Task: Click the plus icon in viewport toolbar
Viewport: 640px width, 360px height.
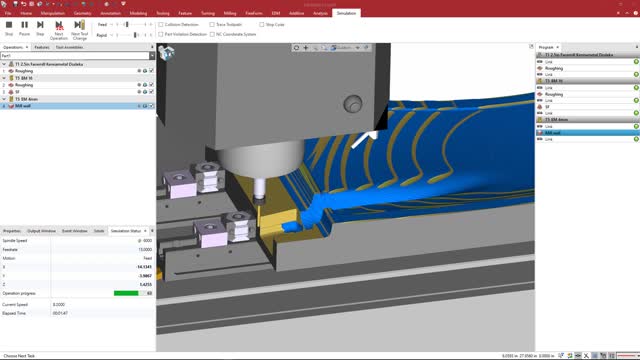Action: point(306,48)
